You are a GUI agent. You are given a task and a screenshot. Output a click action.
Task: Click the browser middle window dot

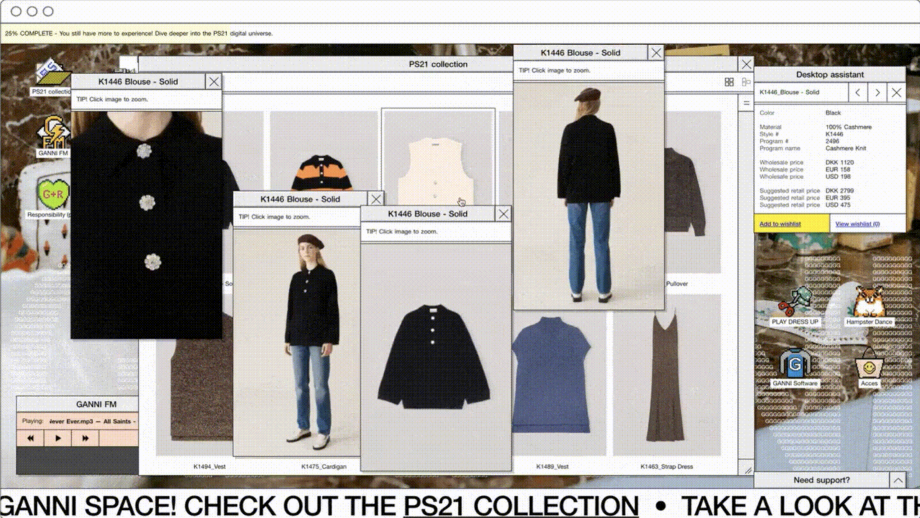click(32, 11)
